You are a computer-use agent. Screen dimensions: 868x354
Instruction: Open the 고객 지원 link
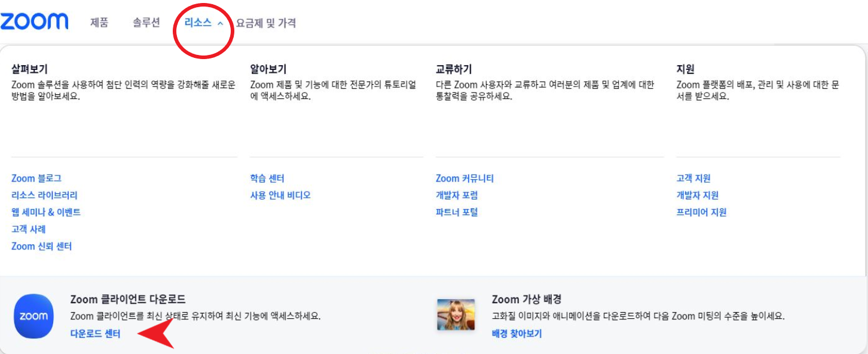point(693,178)
